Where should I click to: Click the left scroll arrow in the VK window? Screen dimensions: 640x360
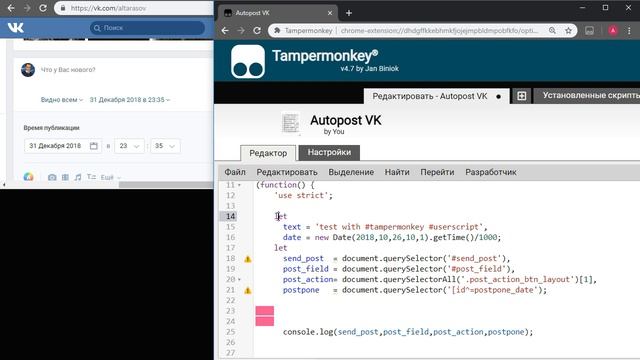tap(4, 184)
